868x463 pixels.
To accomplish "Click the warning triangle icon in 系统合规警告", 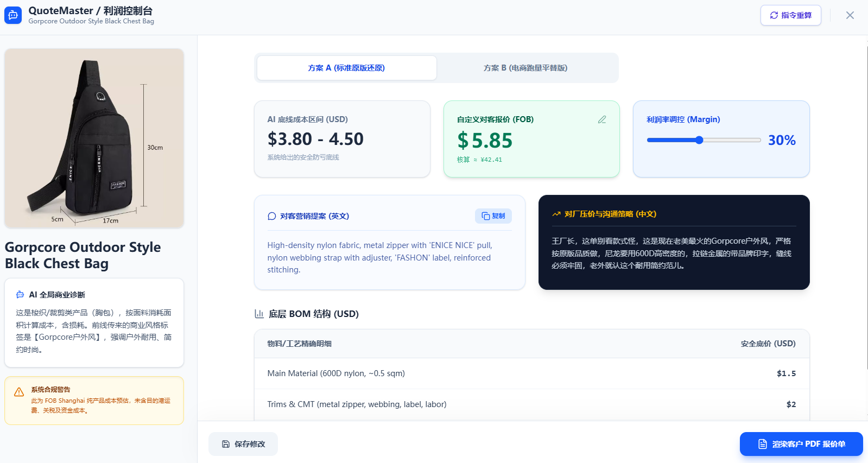I will tap(19, 392).
